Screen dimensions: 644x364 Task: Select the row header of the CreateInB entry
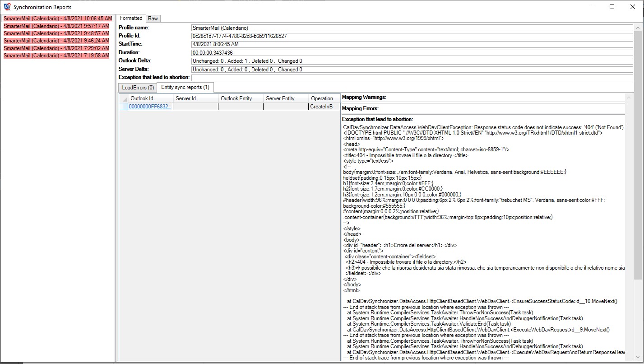point(123,107)
